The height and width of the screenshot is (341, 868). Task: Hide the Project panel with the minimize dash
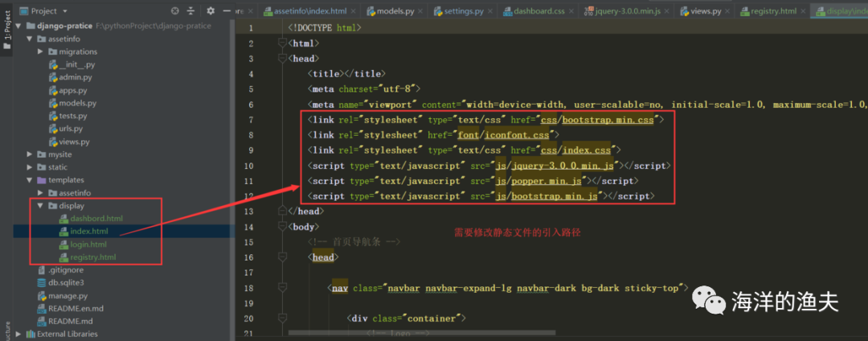point(227,10)
